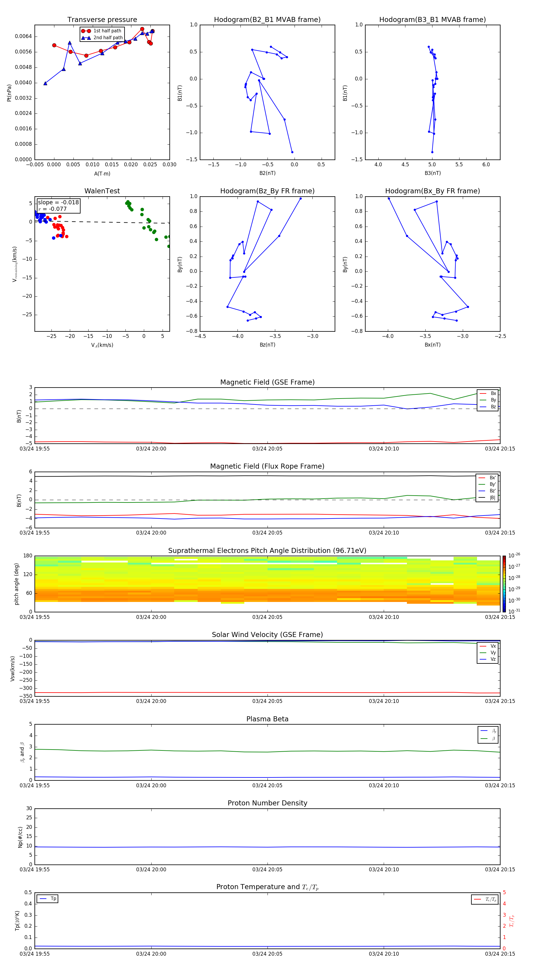535x980 pixels.
Task: Click the Bz(nT) x-axis label
Action: tap(267, 345)
